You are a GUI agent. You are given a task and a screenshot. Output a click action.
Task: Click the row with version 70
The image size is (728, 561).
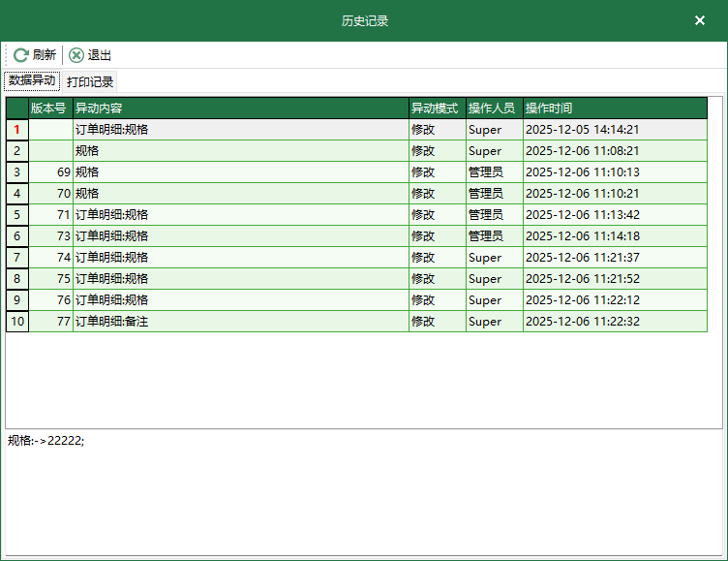coord(50,194)
